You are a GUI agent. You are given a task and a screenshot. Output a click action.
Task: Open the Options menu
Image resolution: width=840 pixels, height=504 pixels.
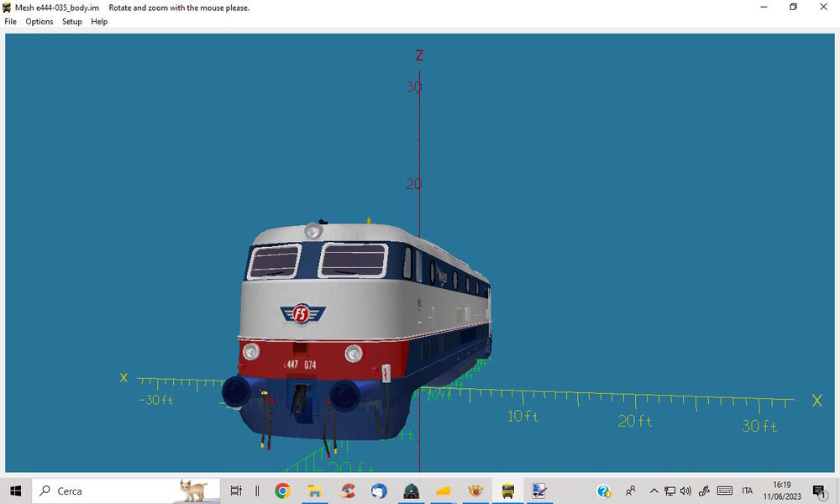point(39,22)
